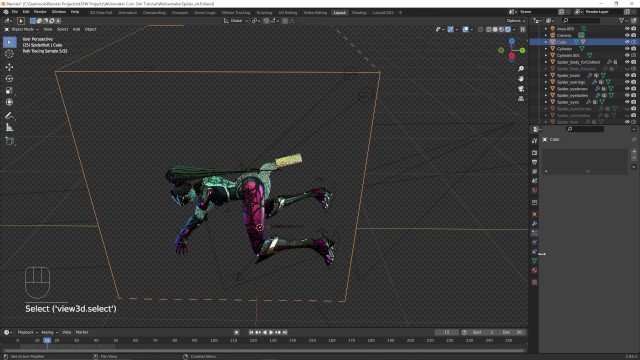Select the Measure ruler tool
Viewport: 640px width, 360px height.
pos(10,128)
